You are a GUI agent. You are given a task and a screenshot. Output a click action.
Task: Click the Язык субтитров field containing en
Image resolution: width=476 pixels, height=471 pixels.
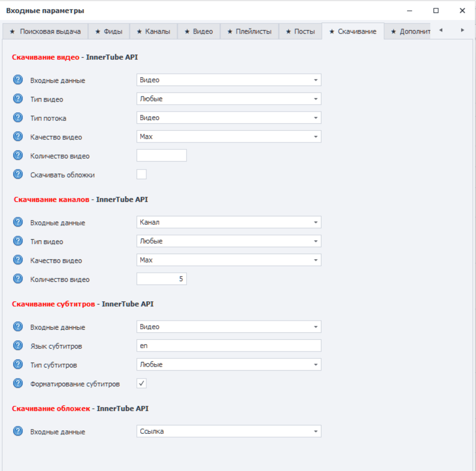click(x=229, y=346)
